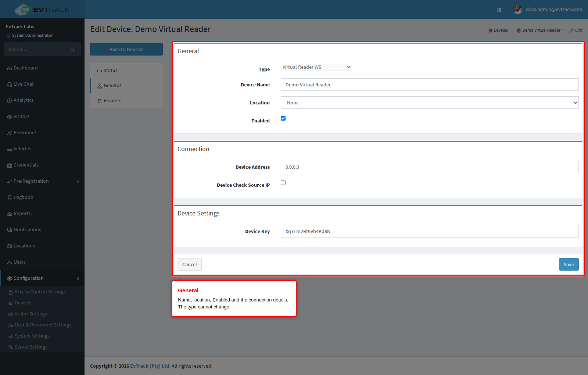Toggle the Enabled checkbox
Image resolution: width=588 pixels, height=375 pixels.
(283, 118)
